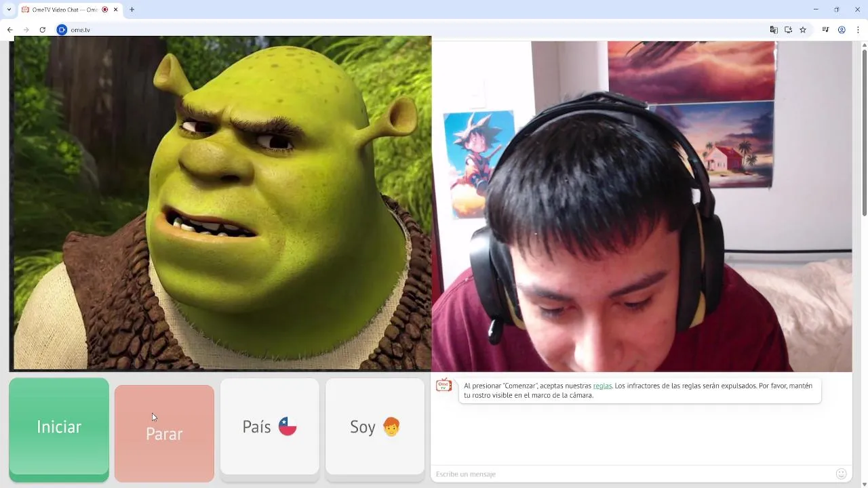Click the OmeTV logo in chat message
This screenshot has height=488, width=868.
pos(444,386)
